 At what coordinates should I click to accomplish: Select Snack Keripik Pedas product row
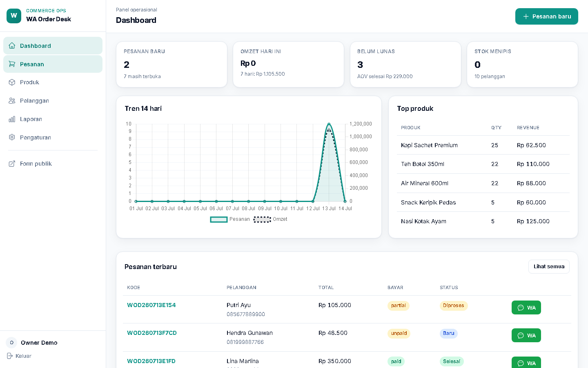[483, 202]
